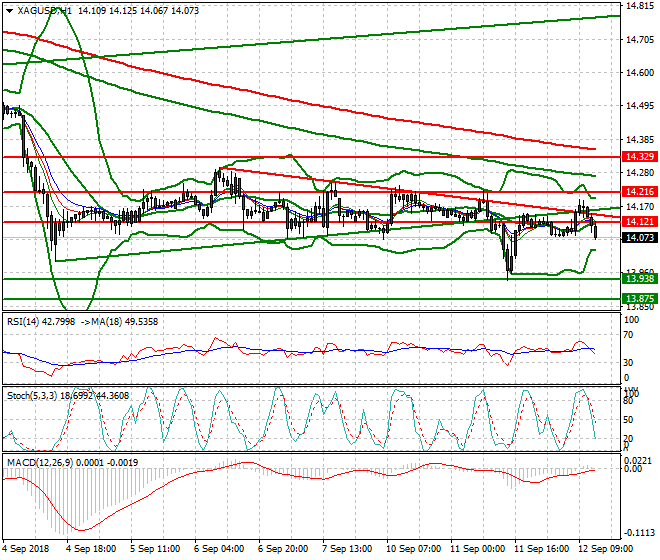Viewport: 660px width, 560px height.
Task: Click the 14.600 price scale value
Action: pyautogui.click(x=640, y=73)
